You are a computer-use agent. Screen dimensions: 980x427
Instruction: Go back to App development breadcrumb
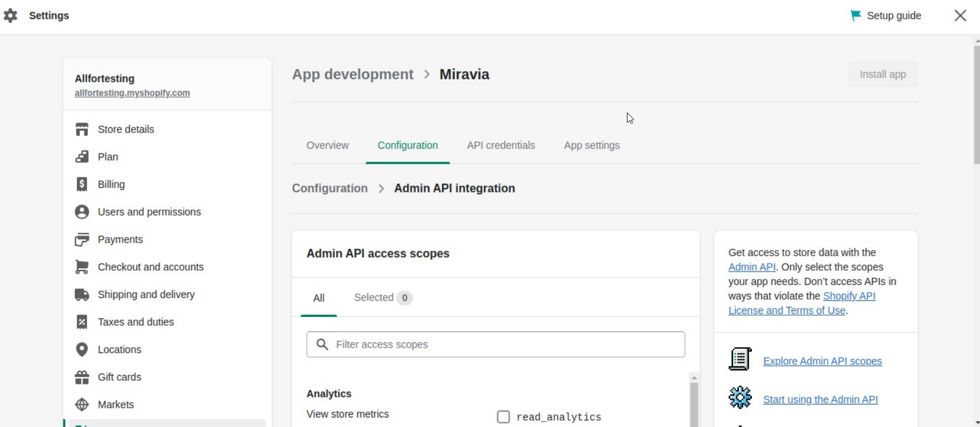(x=353, y=75)
